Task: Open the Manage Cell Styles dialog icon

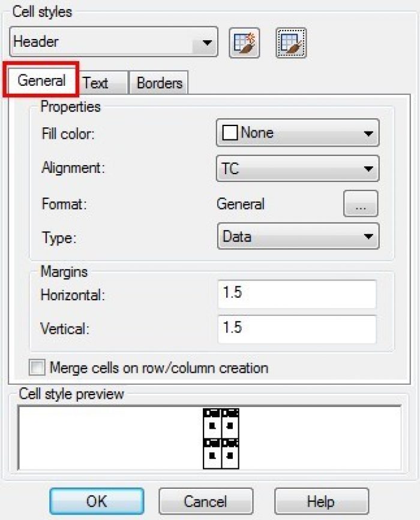Action: click(x=291, y=43)
